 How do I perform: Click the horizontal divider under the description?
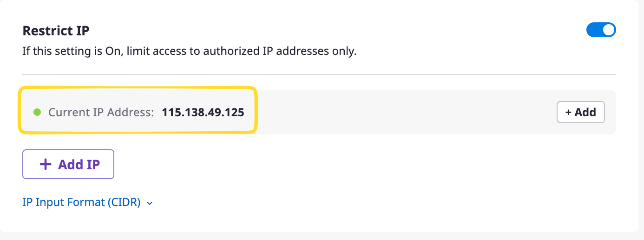(319, 74)
